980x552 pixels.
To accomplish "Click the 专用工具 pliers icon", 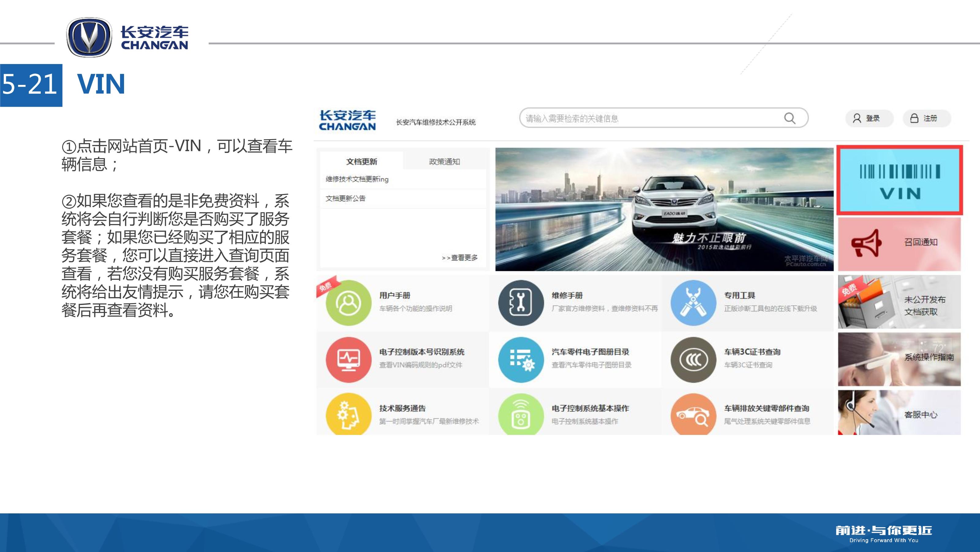I will (x=693, y=303).
